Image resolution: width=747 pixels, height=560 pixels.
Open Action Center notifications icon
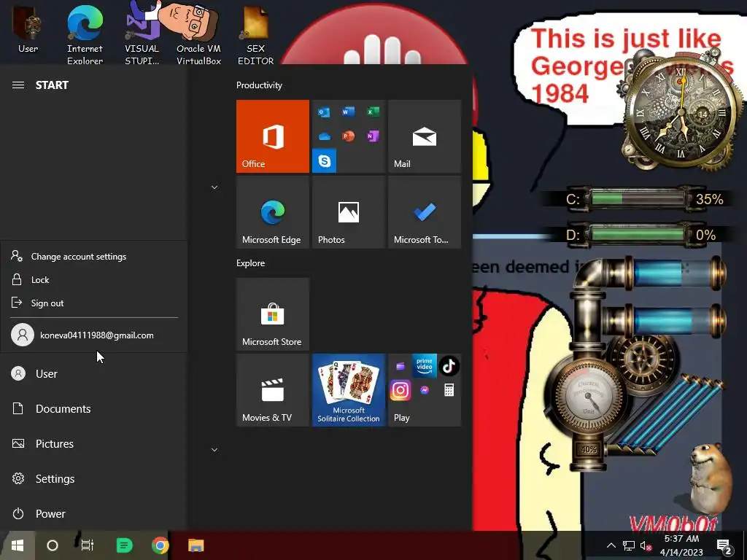(x=724, y=546)
